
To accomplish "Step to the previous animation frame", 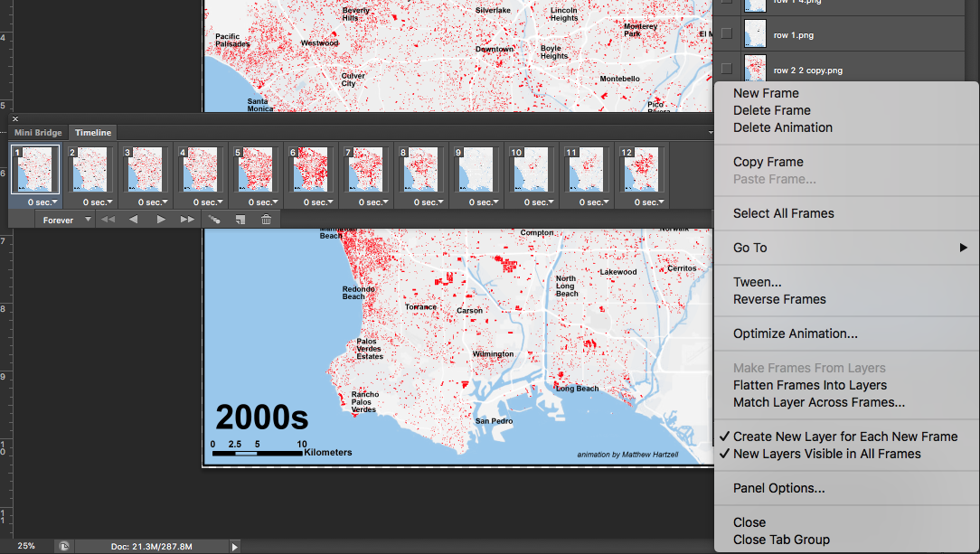I will 133,220.
